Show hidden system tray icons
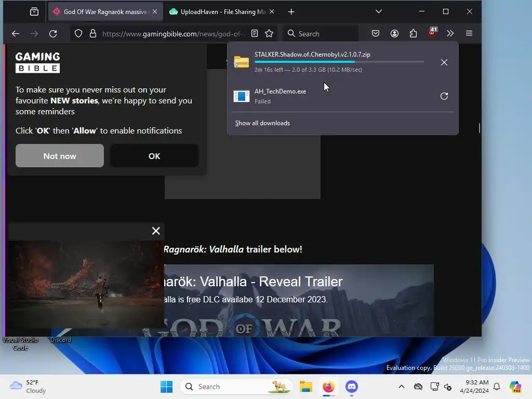Viewport: 532px width, 399px height. coord(402,387)
